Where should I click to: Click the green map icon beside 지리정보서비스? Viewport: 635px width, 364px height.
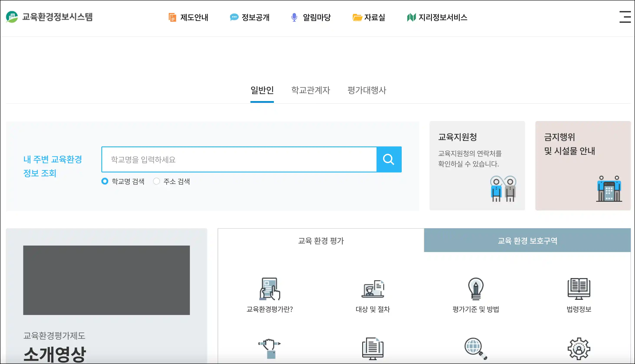pos(411,17)
